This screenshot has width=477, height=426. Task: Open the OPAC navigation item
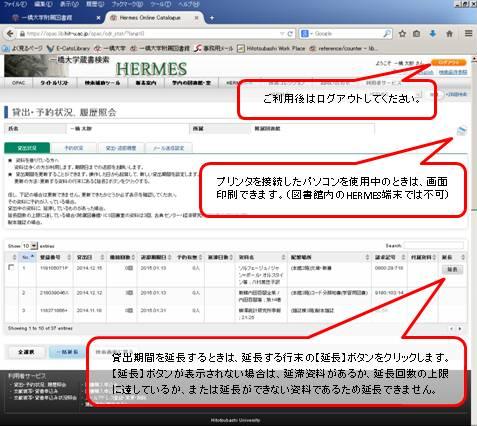18,83
